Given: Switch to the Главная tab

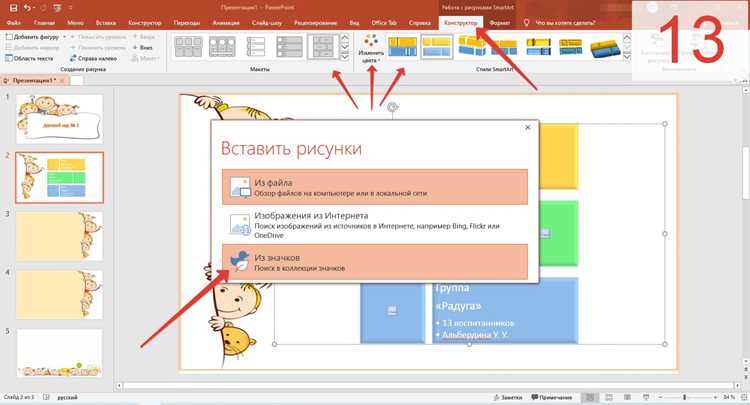Looking at the screenshot, I should pyautogui.click(x=44, y=22).
